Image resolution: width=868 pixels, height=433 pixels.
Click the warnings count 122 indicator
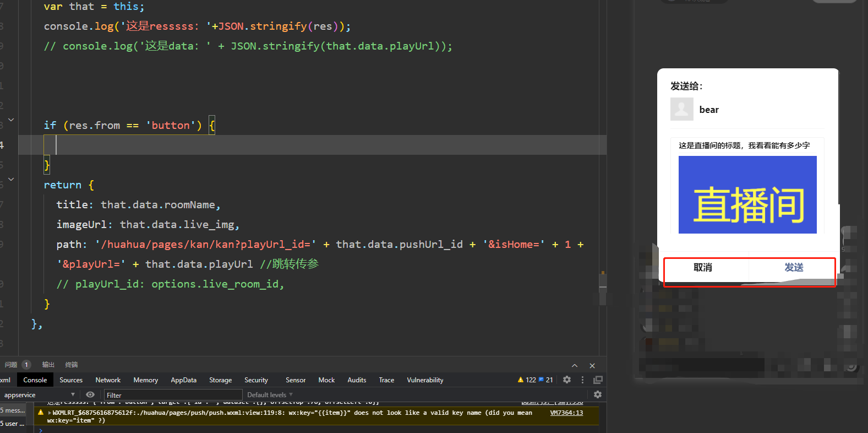(527, 380)
